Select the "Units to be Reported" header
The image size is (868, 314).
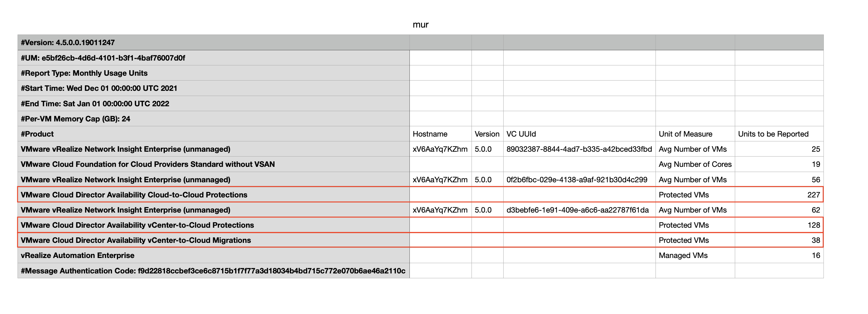pyautogui.click(x=779, y=134)
